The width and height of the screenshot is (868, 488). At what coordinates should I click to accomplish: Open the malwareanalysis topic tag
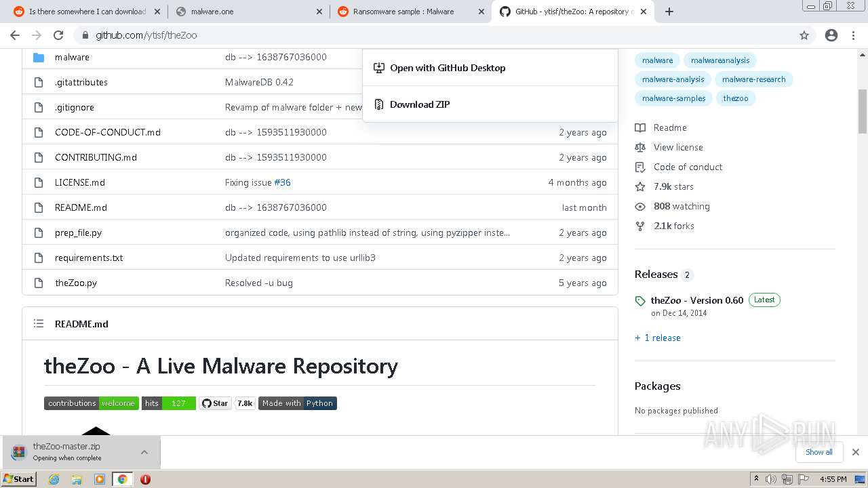(x=720, y=60)
